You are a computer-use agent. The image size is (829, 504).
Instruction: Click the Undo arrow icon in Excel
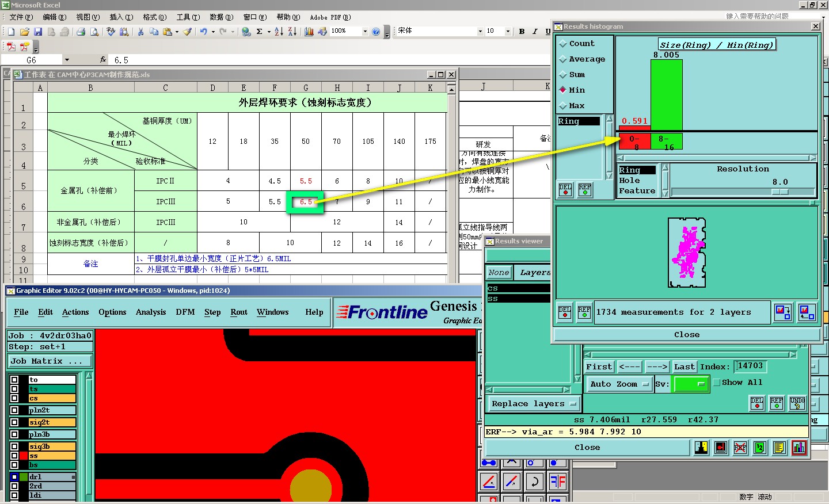[203, 32]
